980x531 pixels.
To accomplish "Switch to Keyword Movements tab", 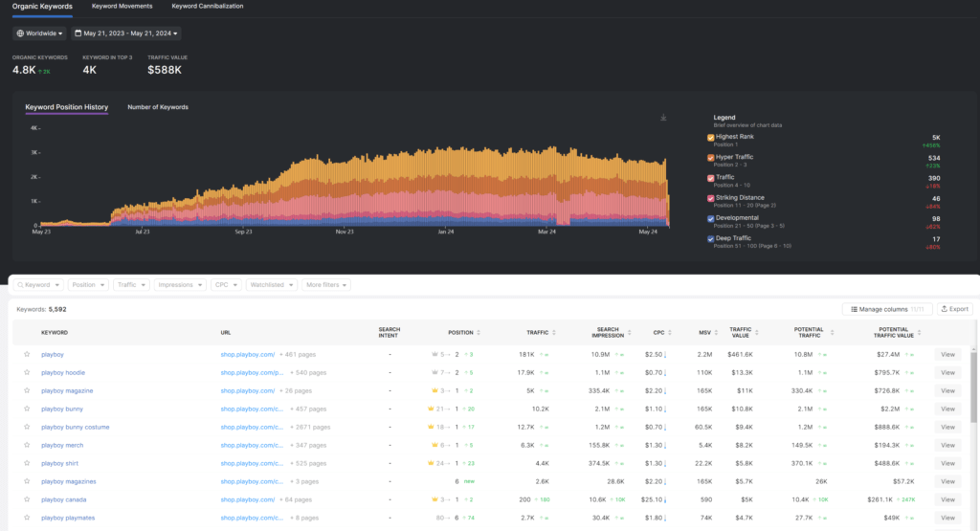I will [x=122, y=7].
